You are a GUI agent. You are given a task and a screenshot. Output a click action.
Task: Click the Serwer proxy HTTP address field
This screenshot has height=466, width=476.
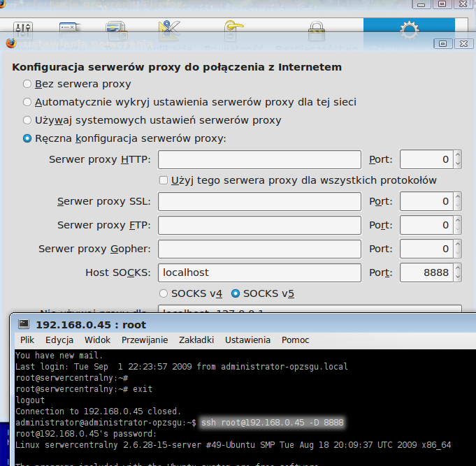click(x=259, y=159)
